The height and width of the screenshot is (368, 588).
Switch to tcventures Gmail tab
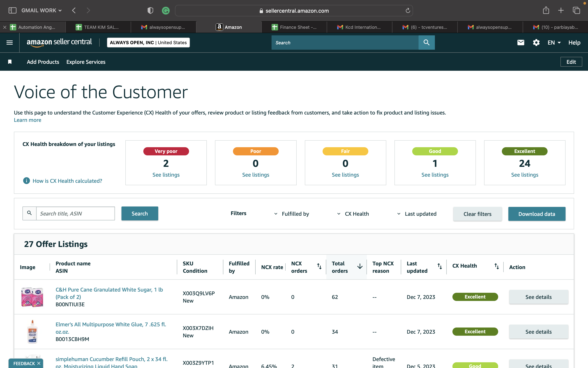pyautogui.click(x=425, y=27)
